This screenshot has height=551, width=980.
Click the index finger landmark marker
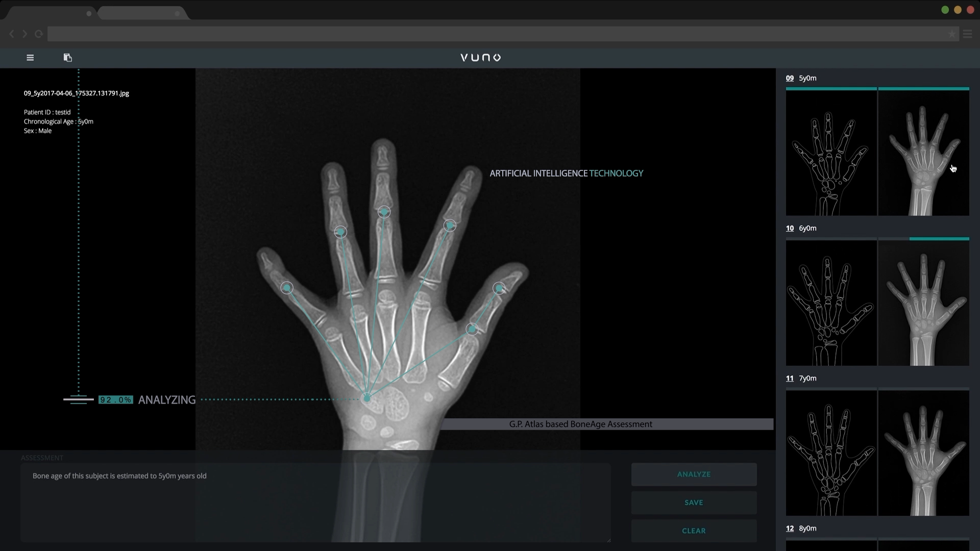(x=450, y=225)
